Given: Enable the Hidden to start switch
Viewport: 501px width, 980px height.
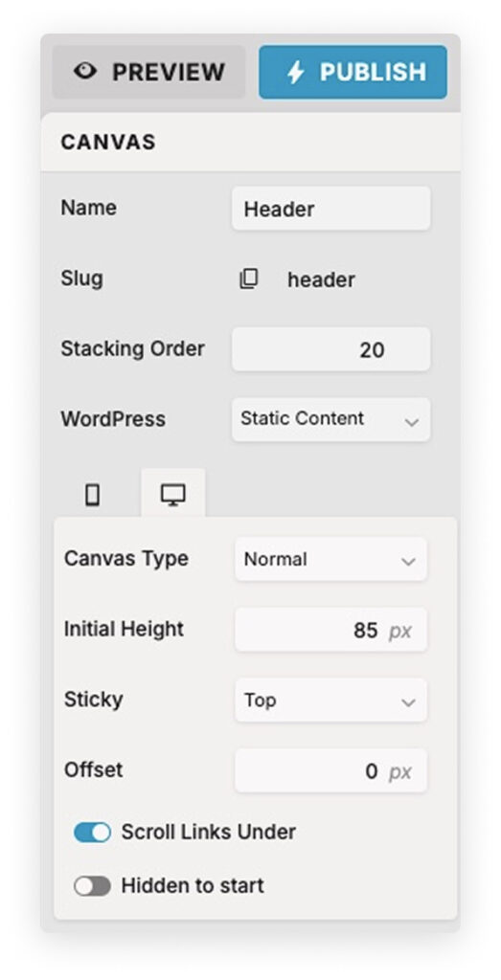Looking at the screenshot, I should click(x=93, y=885).
